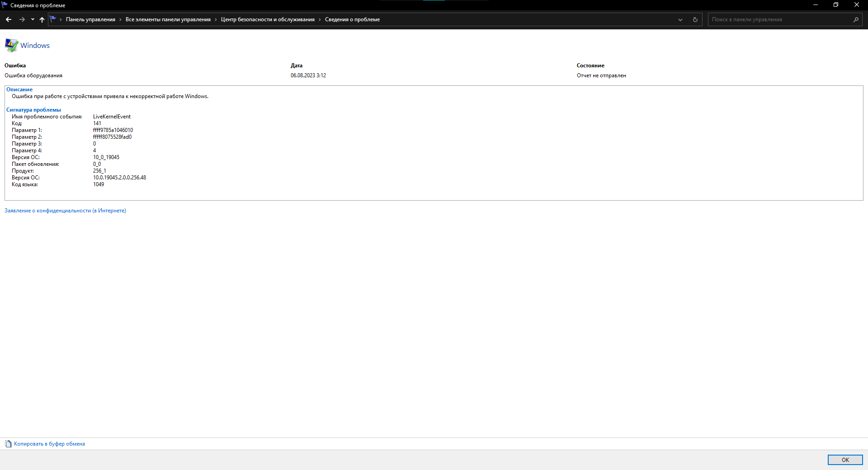Viewport: 868px width, 470px height.
Task: Go back using the back arrow
Action: tap(9, 19)
